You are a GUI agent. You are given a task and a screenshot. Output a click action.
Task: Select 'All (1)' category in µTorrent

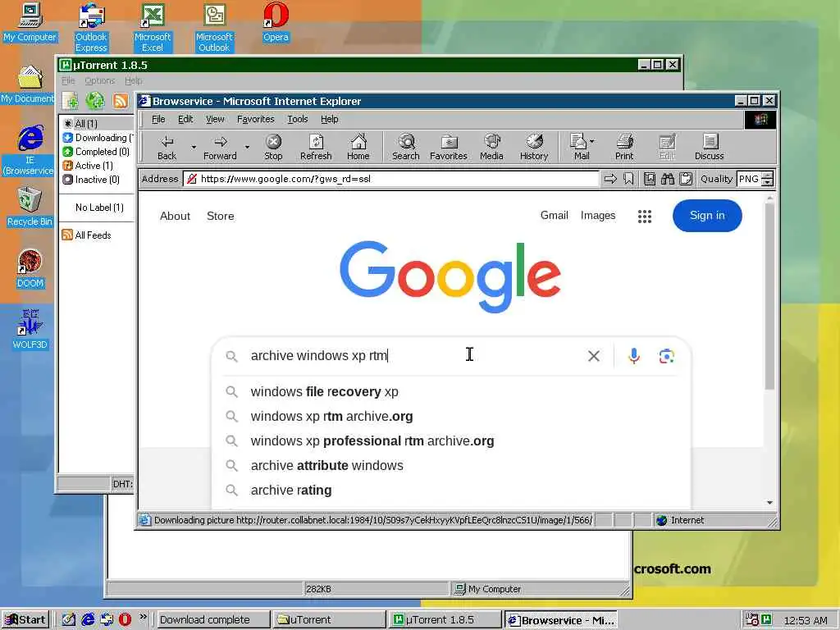pos(85,124)
